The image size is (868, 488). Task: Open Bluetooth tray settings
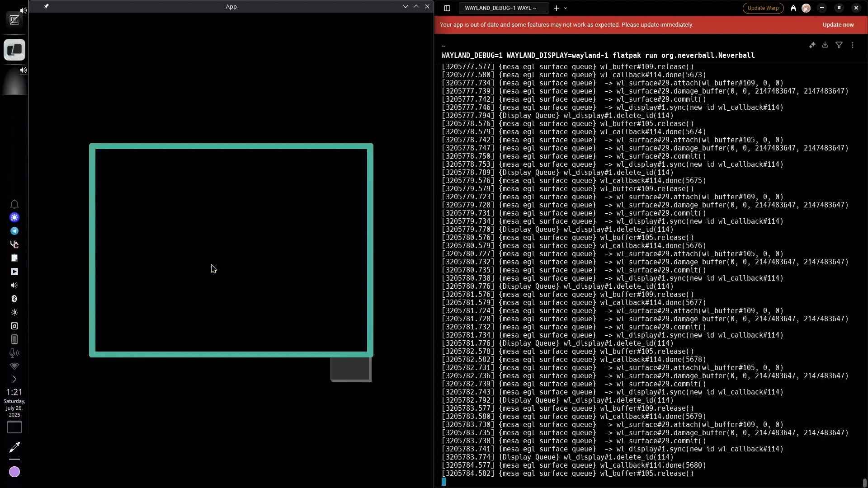pyautogui.click(x=14, y=299)
